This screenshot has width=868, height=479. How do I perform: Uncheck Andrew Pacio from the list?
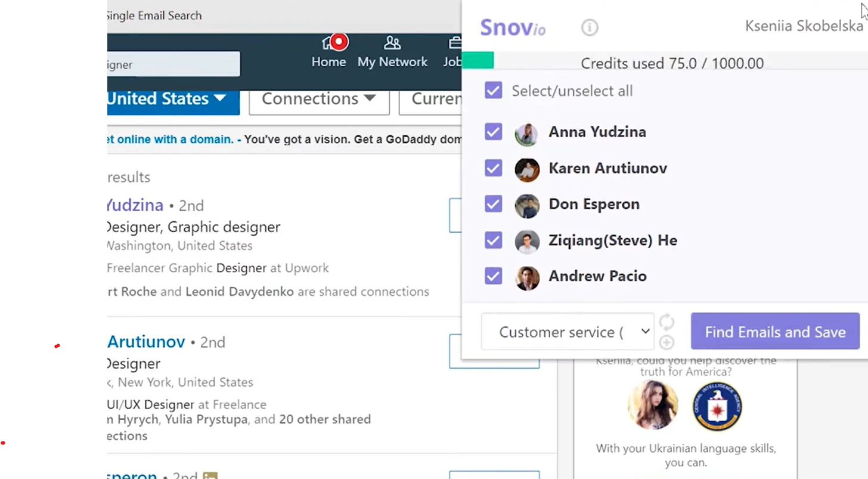(x=493, y=276)
